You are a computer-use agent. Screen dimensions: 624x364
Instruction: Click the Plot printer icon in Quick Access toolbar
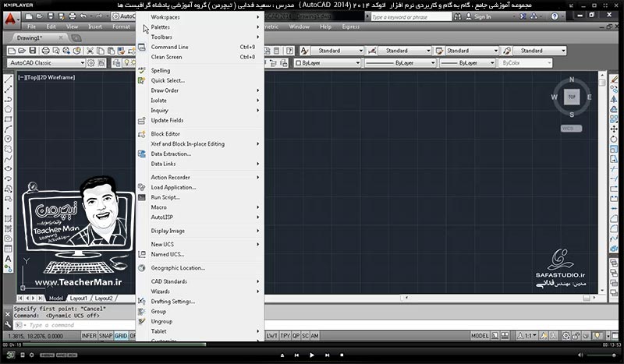(72, 16)
